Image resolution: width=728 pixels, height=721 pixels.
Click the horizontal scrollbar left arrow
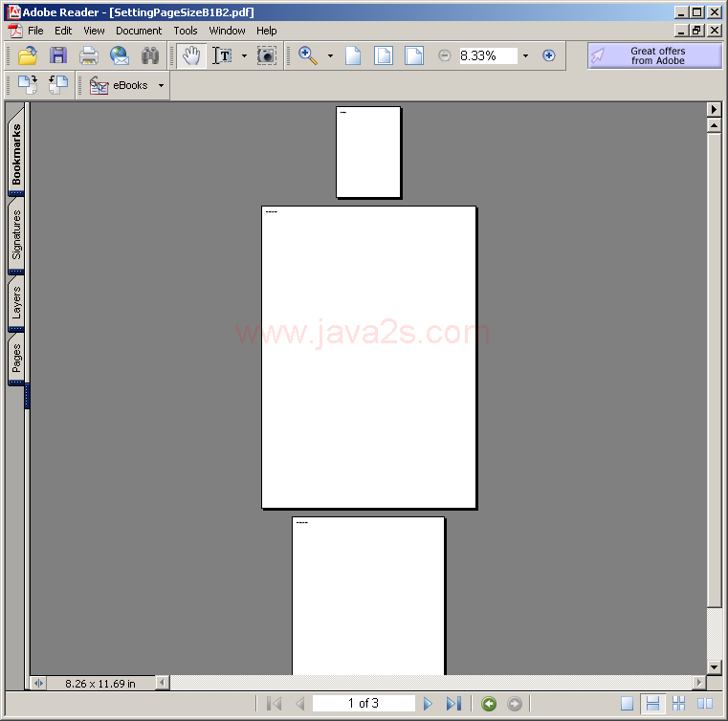[x=162, y=683]
